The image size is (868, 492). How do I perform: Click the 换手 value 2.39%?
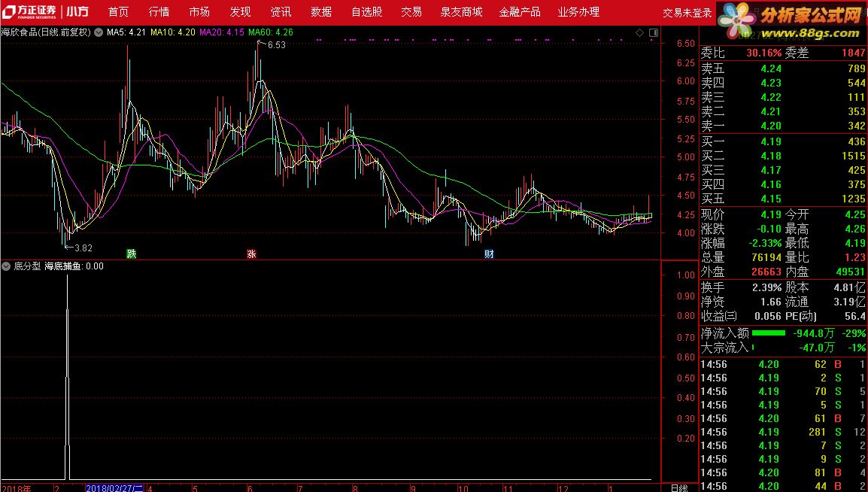pos(766,288)
